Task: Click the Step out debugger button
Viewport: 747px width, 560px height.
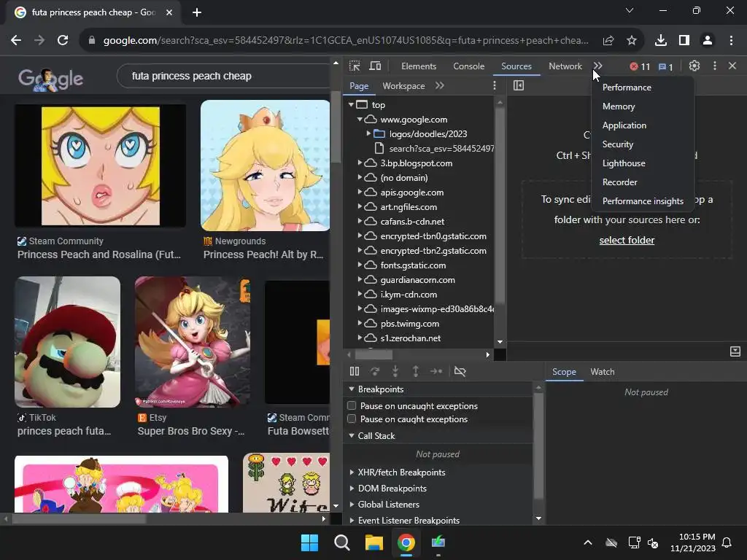Action: tap(415, 371)
